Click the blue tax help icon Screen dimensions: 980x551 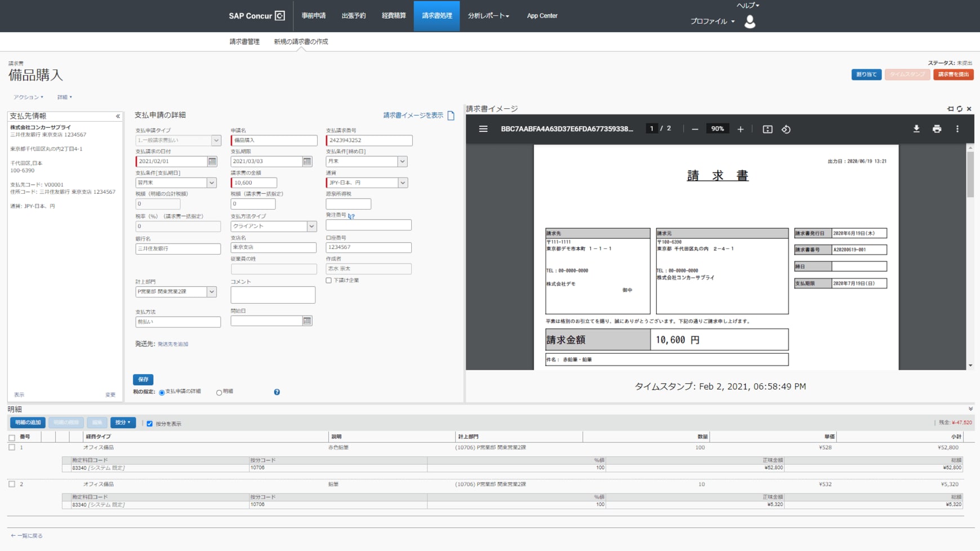(277, 392)
